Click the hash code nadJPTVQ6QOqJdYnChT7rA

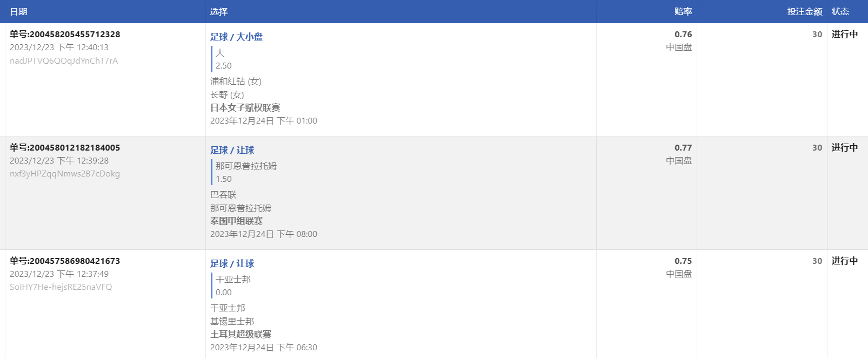click(x=64, y=60)
